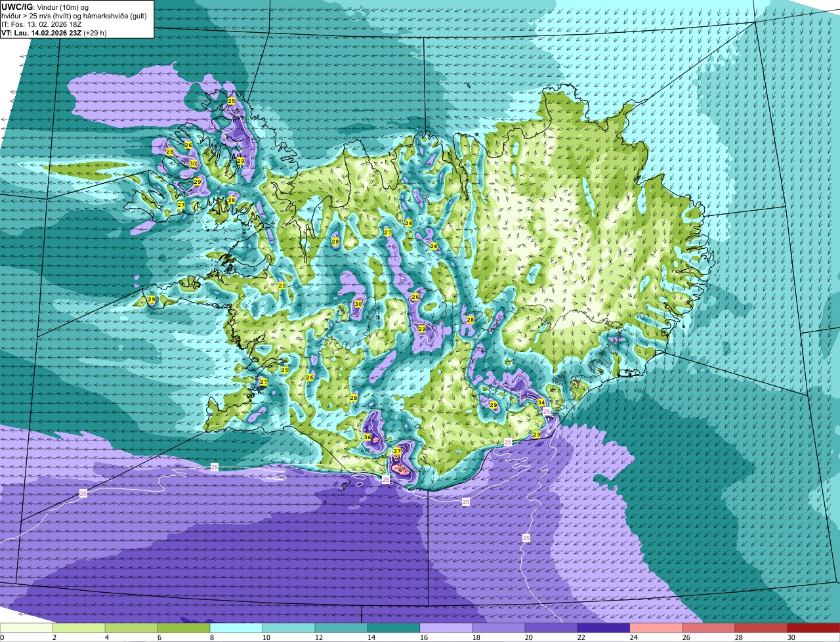Screen dimensions: 840x642
Task: Click the '30' tick label on the color scale
Action: pos(791,637)
